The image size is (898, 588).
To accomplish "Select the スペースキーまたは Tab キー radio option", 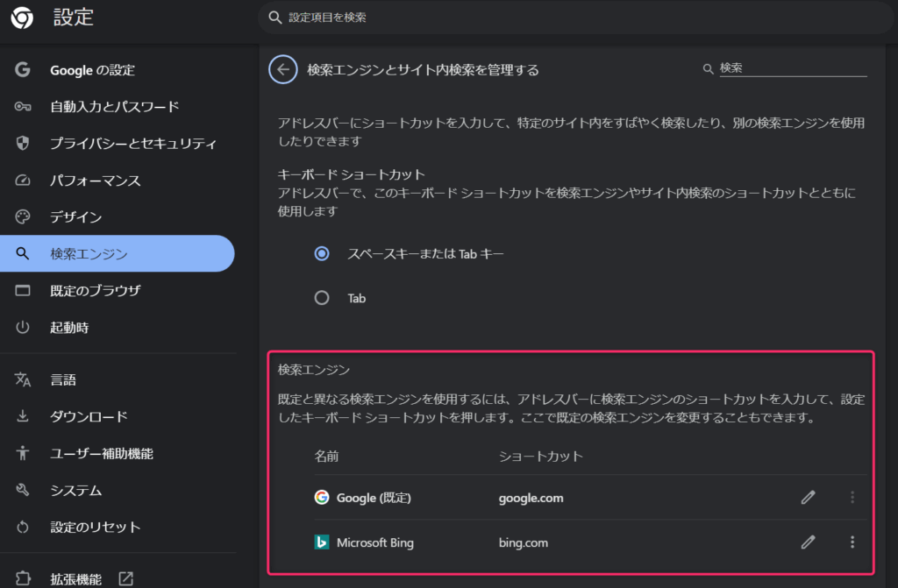I will (322, 253).
